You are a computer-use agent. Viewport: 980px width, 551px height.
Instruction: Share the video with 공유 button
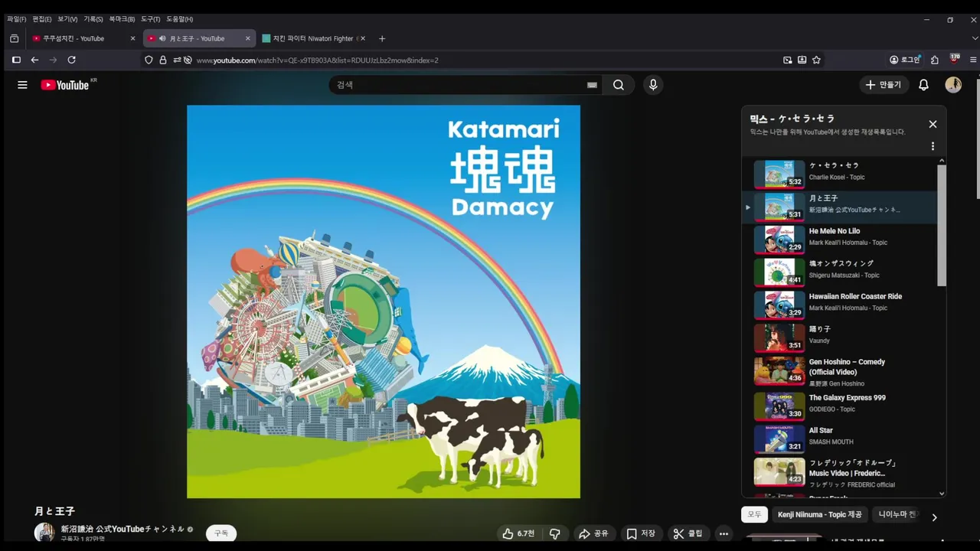[x=593, y=533]
